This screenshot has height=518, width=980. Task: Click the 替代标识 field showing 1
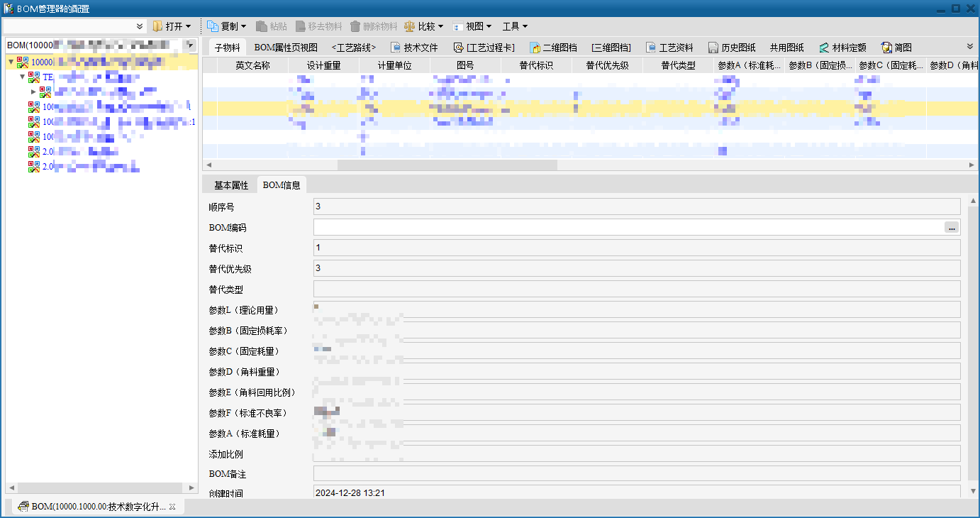tap(637, 248)
